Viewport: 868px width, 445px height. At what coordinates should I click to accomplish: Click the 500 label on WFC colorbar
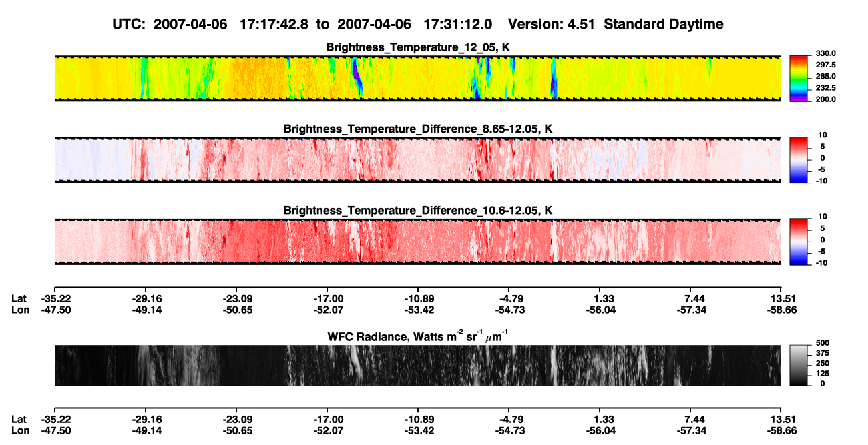[x=820, y=343]
